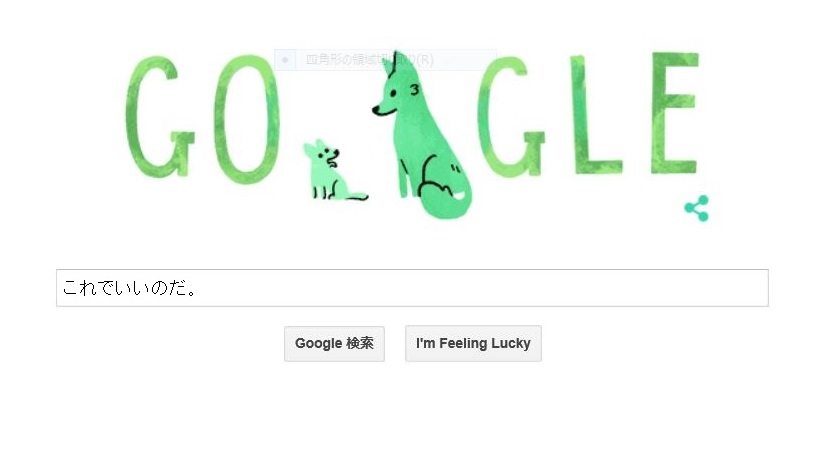The image size is (814, 459).
Task: Click the second green letter G
Action: tap(511, 116)
